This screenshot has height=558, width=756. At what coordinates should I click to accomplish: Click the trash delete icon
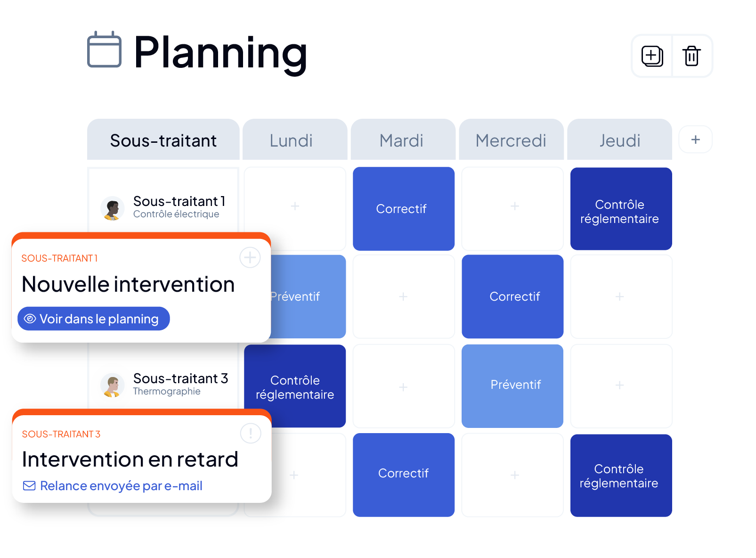(x=691, y=56)
